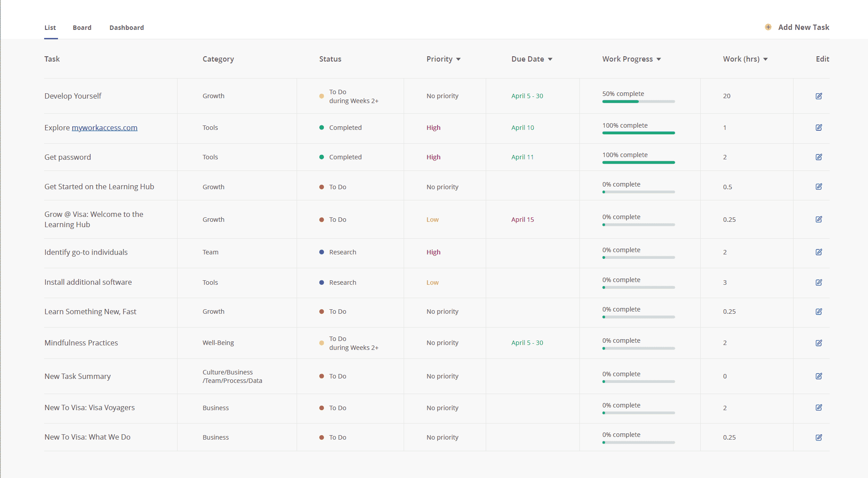Click the Add New Task button

803,27
